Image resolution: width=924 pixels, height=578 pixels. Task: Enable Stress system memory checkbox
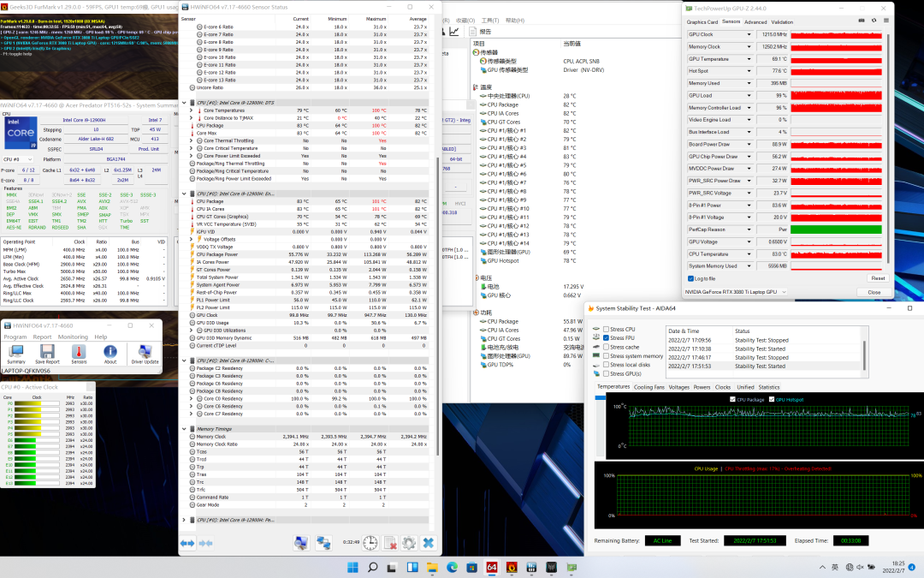tap(606, 355)
